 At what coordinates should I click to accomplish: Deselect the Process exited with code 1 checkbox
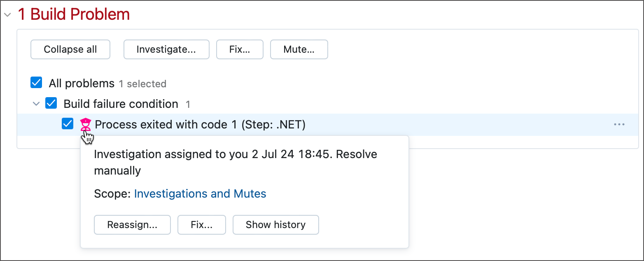[68, 124]
